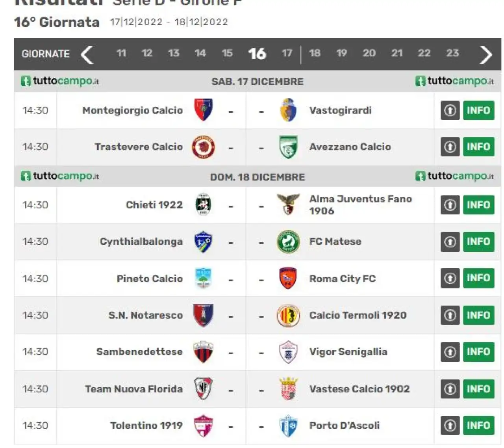Click the FC Matese green crest
The width and height of the screenshot is (504, 448).
pos(288,242)
